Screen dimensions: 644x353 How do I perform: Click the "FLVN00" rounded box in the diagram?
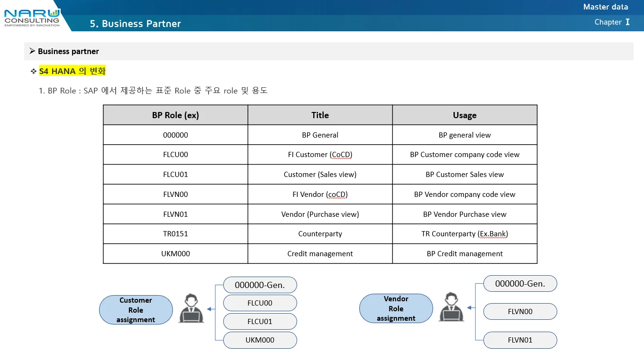pyautogui.click(x=520, y=312)
